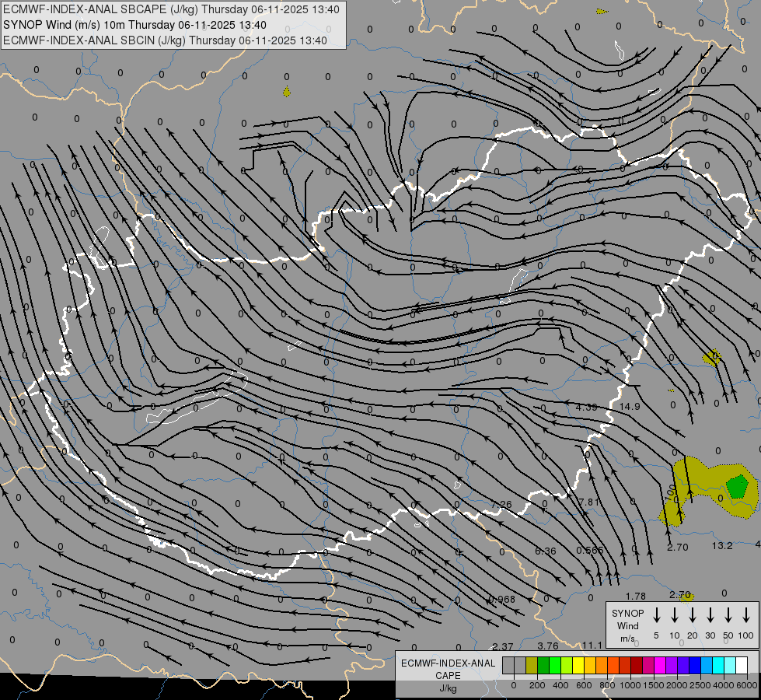Click the map value 0.968
Image resolution: width=761 pixels, height=700 pixels.
coord(502,599)
